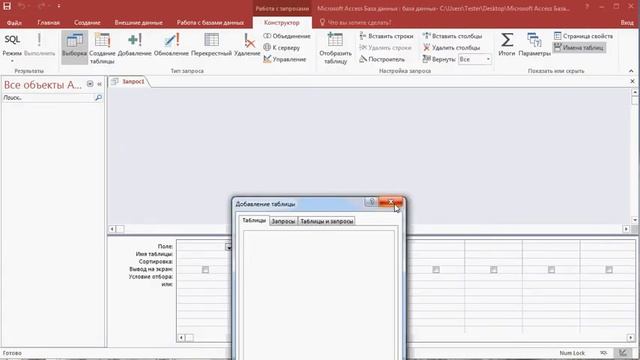The image size is (640, 360).
Task: Choose Создание таблицы query type
Action: (102, 48)
